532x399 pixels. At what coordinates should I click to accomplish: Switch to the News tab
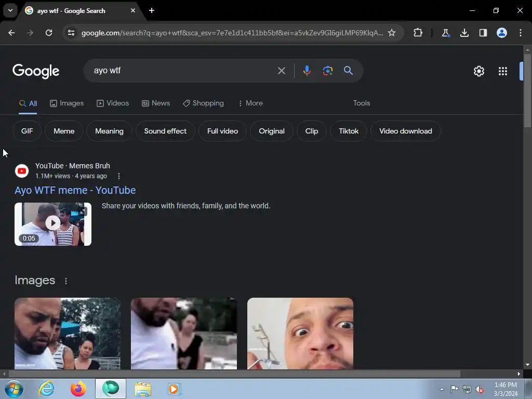pos(156,103)
